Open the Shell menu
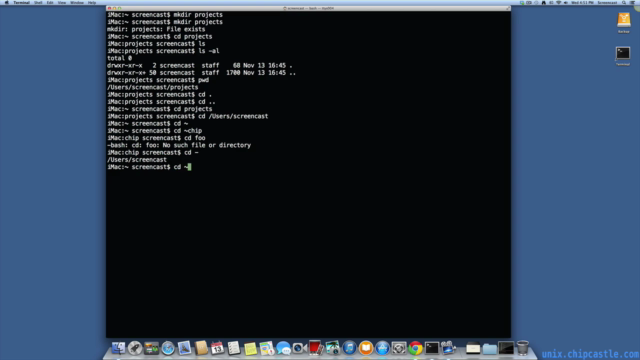640x360 pixels. [x=38, y=3]
